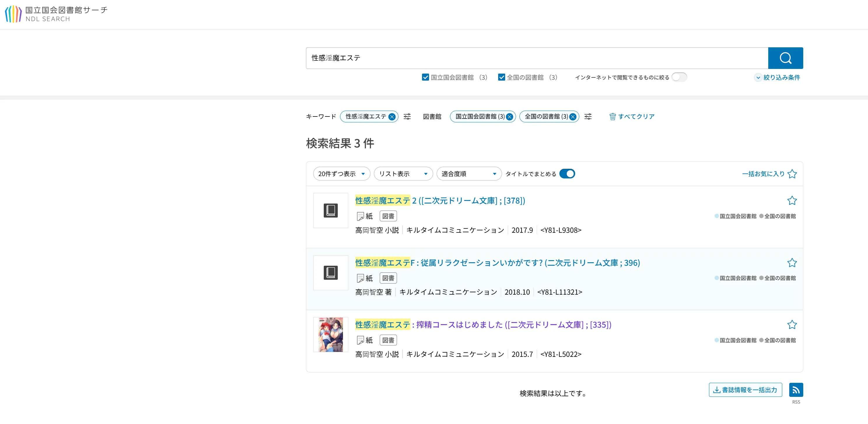The image size is (868, 424).
Task: Open library filter settings sliders icon
Action: click(x=588, y=117)
